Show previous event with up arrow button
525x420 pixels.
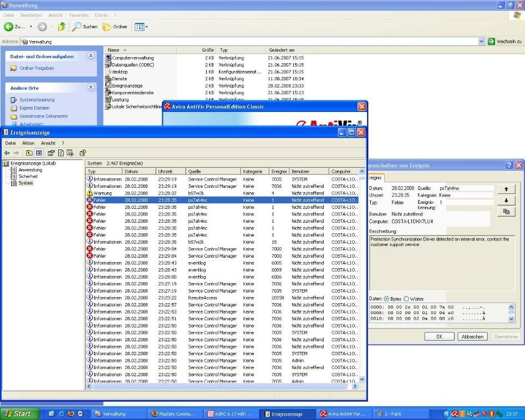coord(506,189)
